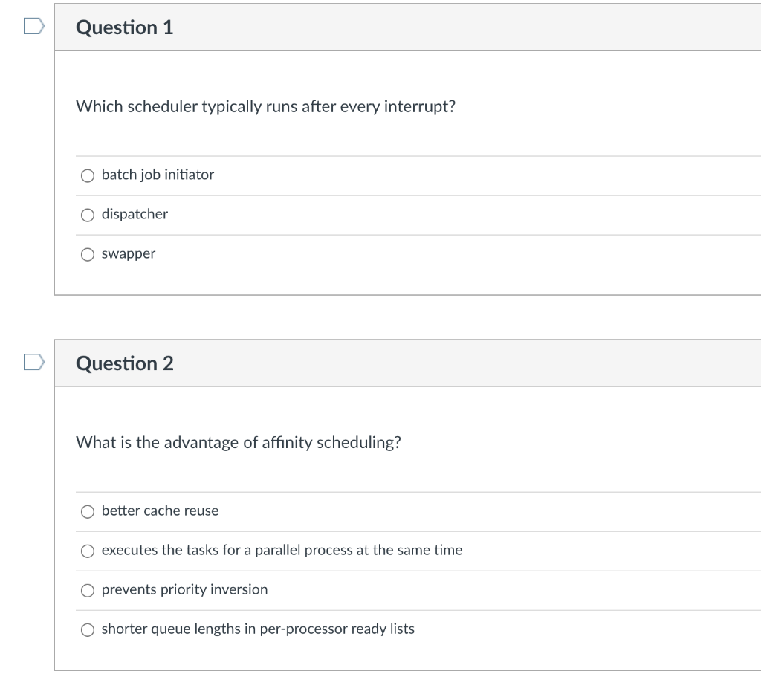This screenshot has width=761, height=700.
Task: Click the 'swapper' answer label text
Action: click(129, 253)
